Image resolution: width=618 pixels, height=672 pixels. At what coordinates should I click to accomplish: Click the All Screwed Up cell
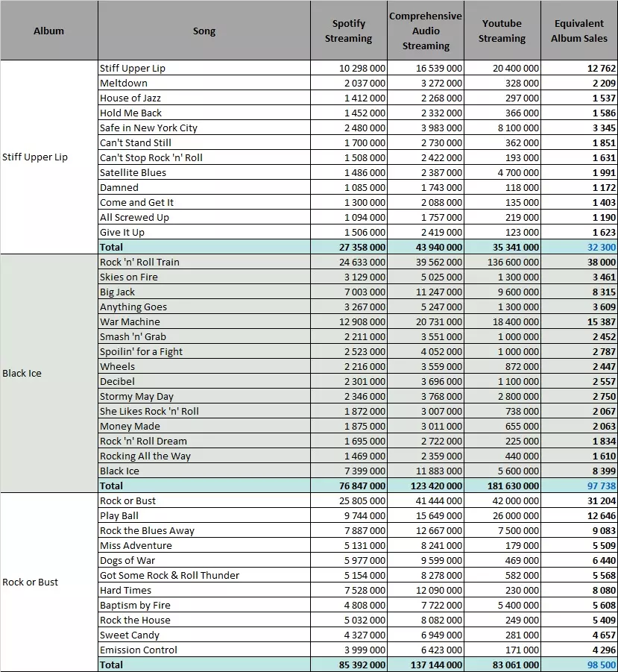204,217
